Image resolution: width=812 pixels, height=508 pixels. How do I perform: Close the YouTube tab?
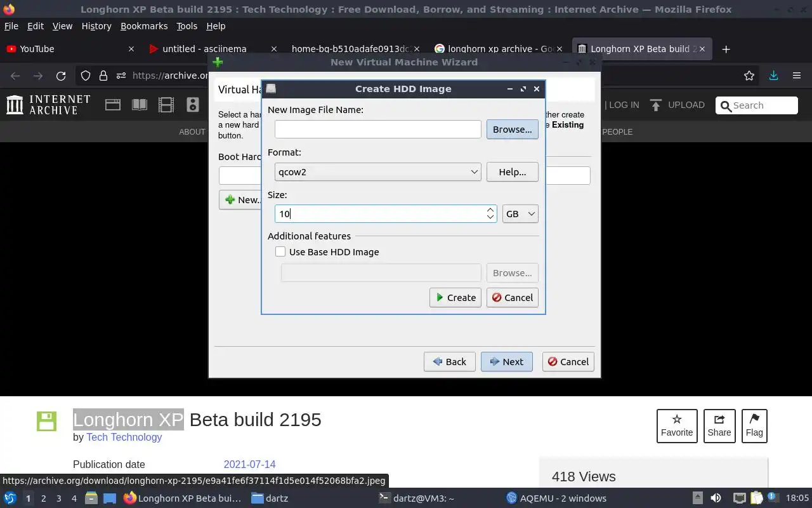pyautogui.click(x=131, y=49)
